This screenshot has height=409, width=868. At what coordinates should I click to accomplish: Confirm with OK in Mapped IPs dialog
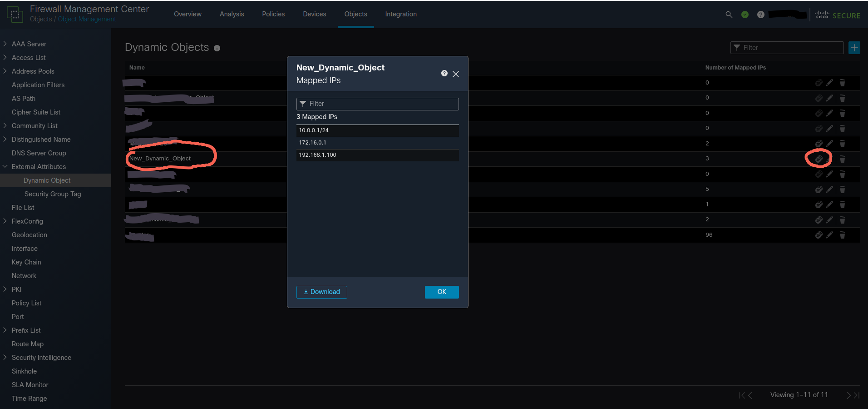coord(442,292)
